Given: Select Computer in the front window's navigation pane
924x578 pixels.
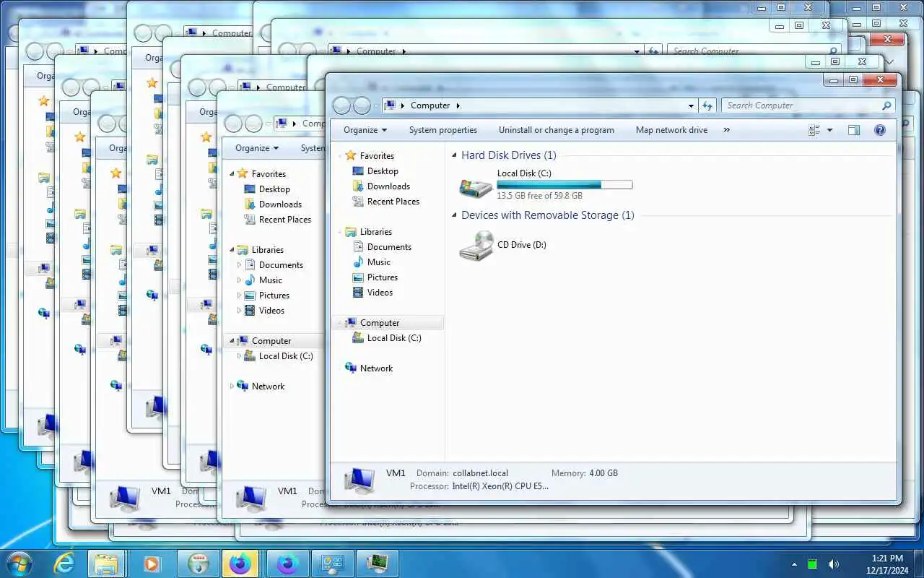Looking at the screenshot, I should pos(380,323).
